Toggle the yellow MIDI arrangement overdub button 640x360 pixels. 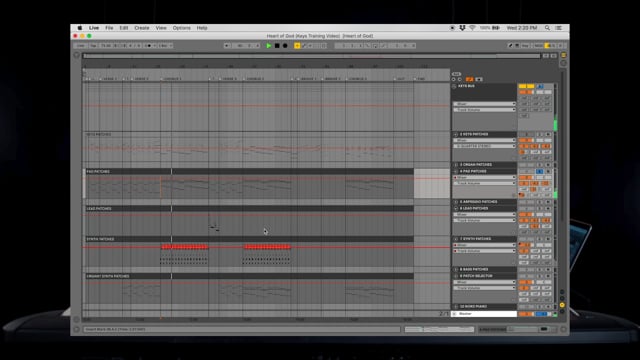[297, 46]
